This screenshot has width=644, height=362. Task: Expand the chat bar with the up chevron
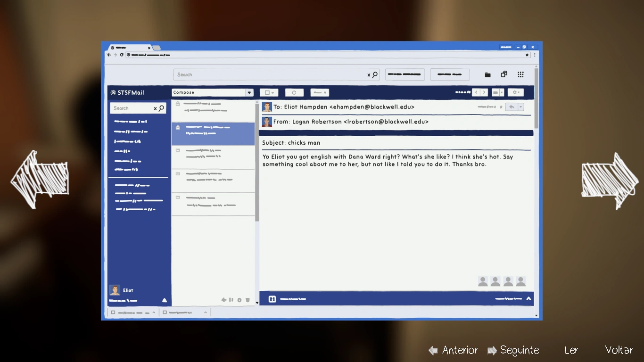pos(528,298)
